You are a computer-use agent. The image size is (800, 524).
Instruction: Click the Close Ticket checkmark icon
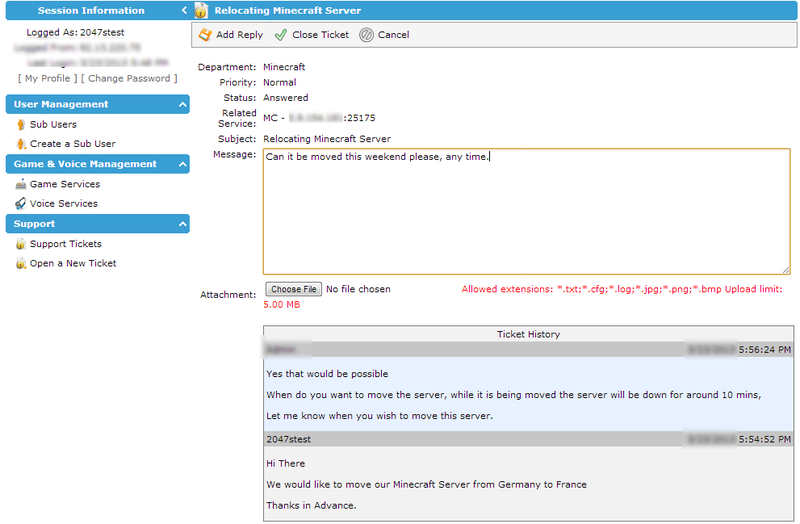[x=281, y=35]
